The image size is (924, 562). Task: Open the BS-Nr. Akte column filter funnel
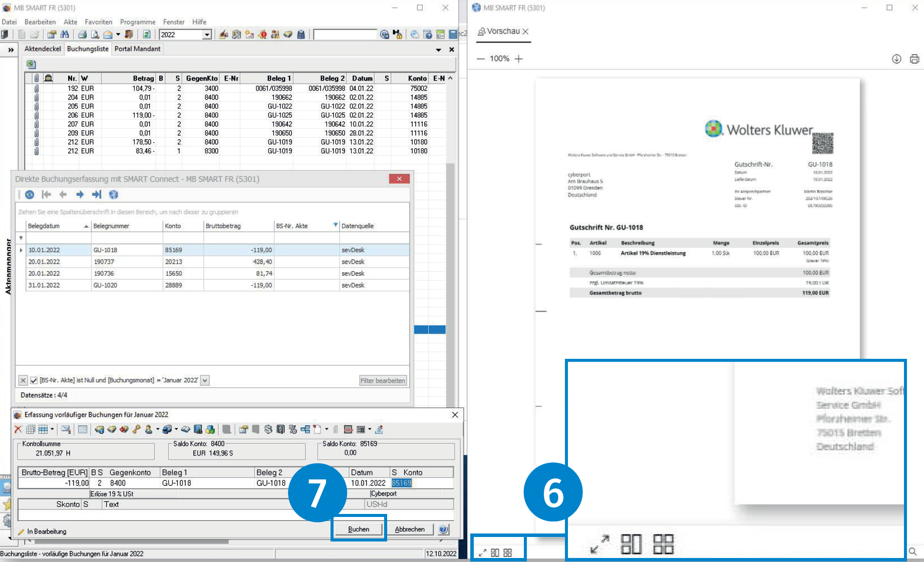click(x=336, y=225)
